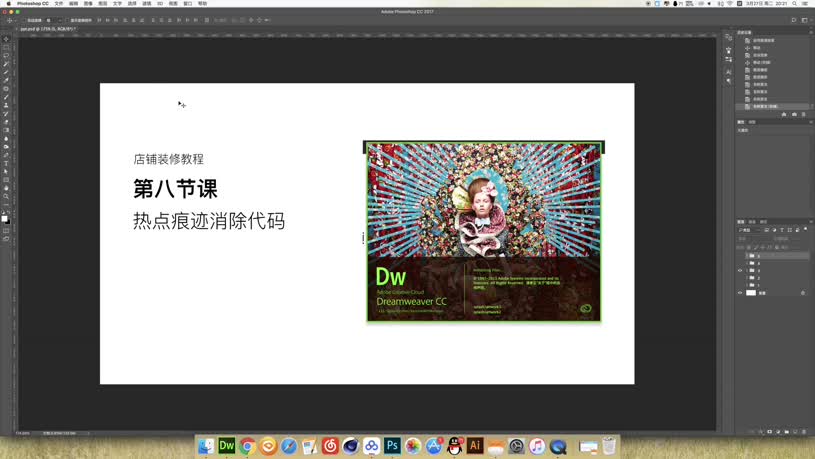Click the new adjustment layer icon
Image resolution: width=815 pixels, height=459 pixels.
click(778, 431)
